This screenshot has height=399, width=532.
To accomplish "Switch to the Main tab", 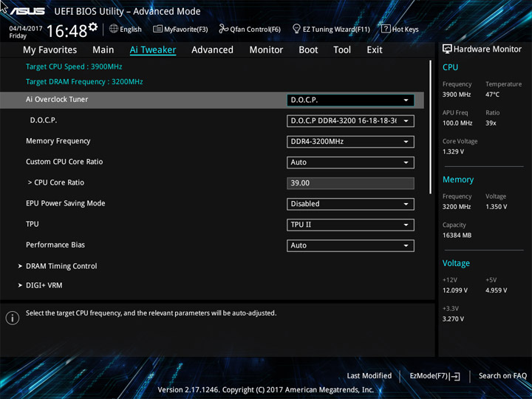I will tap(103, 50).
